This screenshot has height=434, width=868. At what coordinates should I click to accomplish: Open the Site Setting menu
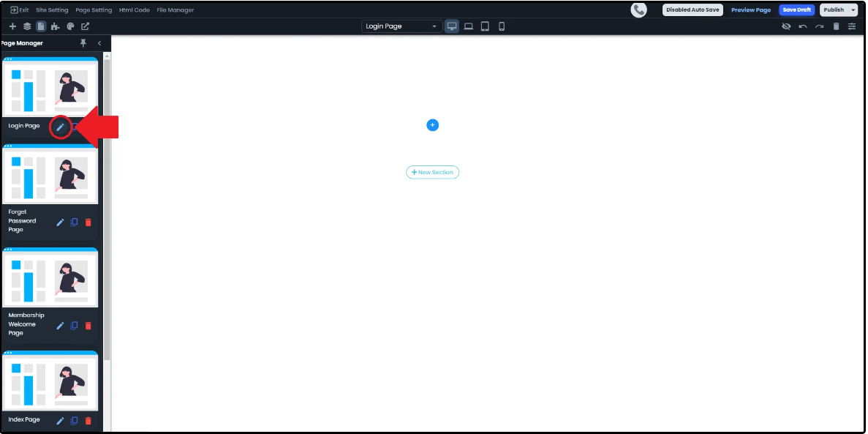(52, 10)
